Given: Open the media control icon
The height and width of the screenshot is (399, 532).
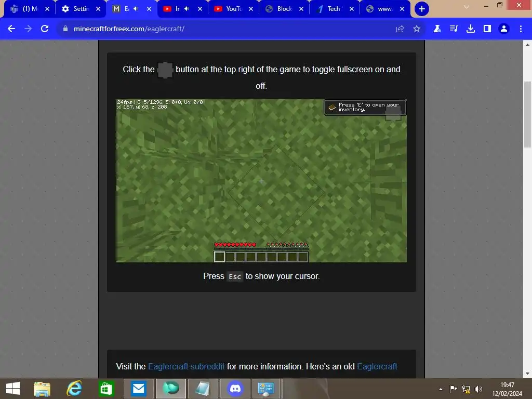Looking at the screenshot, I should tap(454, 29).
